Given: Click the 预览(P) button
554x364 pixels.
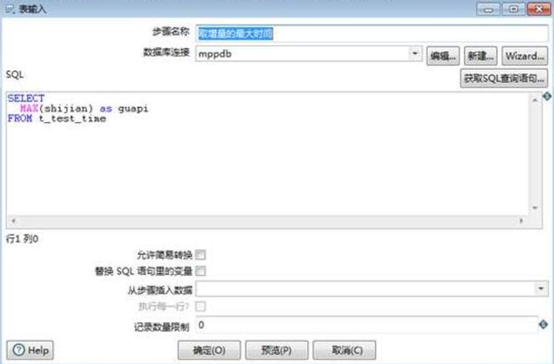Looking at the screenshot, I should click(x=277, y=350).
